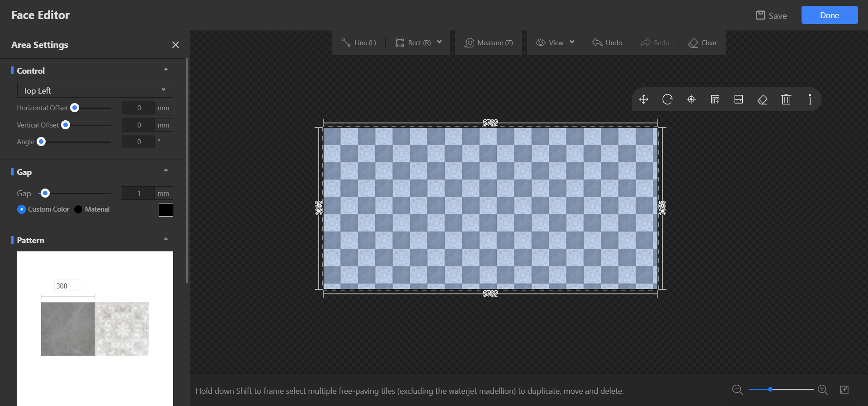This screenshot has height=406, width=868.
Task: Select the Material radio option
Action: tap(78, 209)
